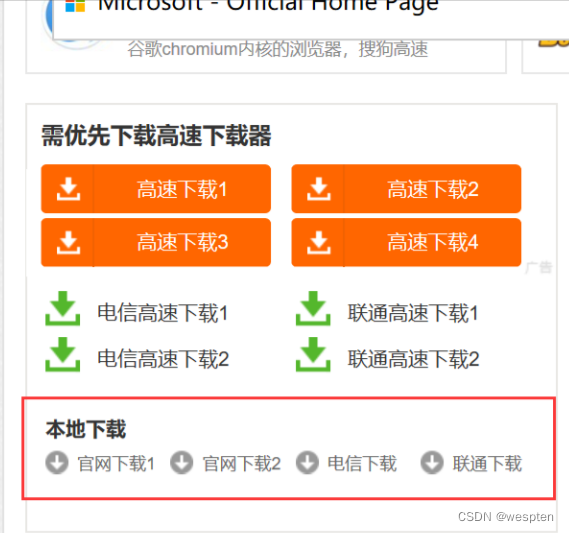This screenshot has height=533, width=569.
Task: Click gray arrow icon beside 电信下载
Action: (307, 463)
